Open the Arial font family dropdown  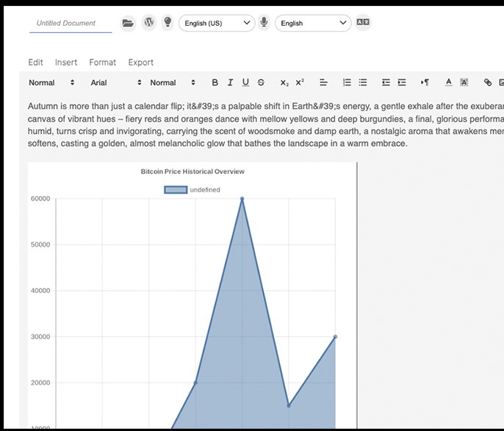[116, 82]
